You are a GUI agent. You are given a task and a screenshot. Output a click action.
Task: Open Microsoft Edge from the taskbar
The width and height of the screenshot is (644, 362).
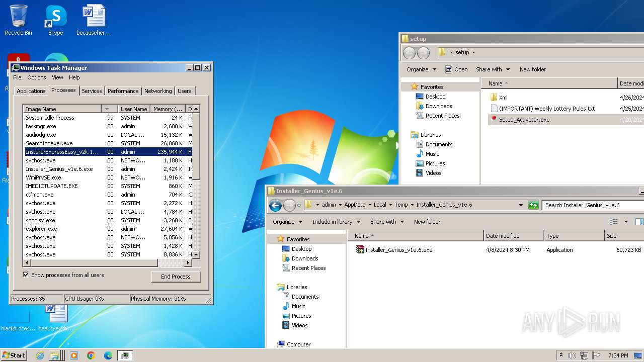pyautogui.click(x=108, y=355)
